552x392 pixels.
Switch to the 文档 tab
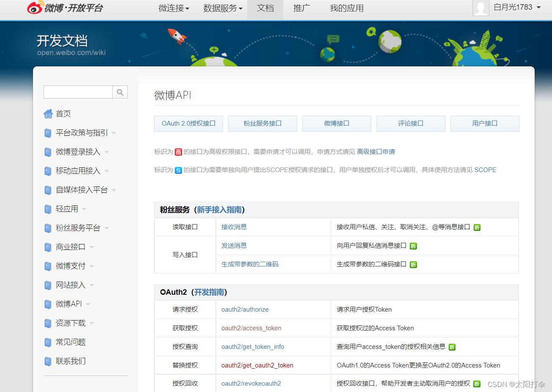tap(265, 8)
